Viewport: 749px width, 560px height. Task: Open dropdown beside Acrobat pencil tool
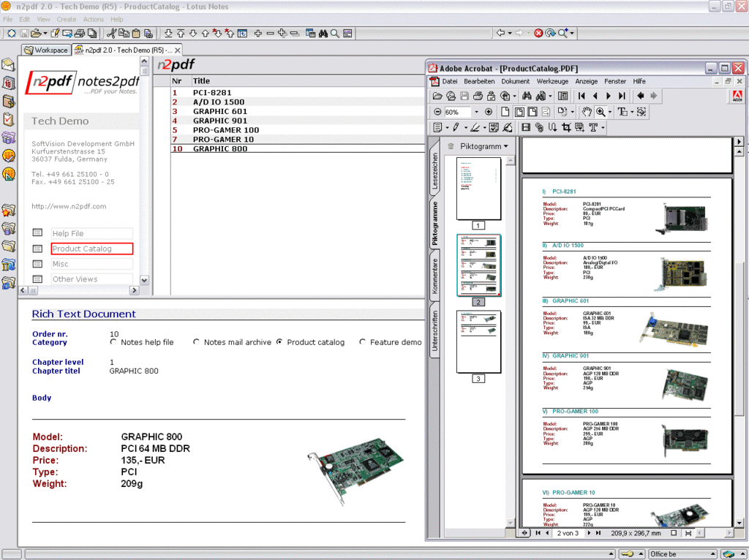click(466, 128)
